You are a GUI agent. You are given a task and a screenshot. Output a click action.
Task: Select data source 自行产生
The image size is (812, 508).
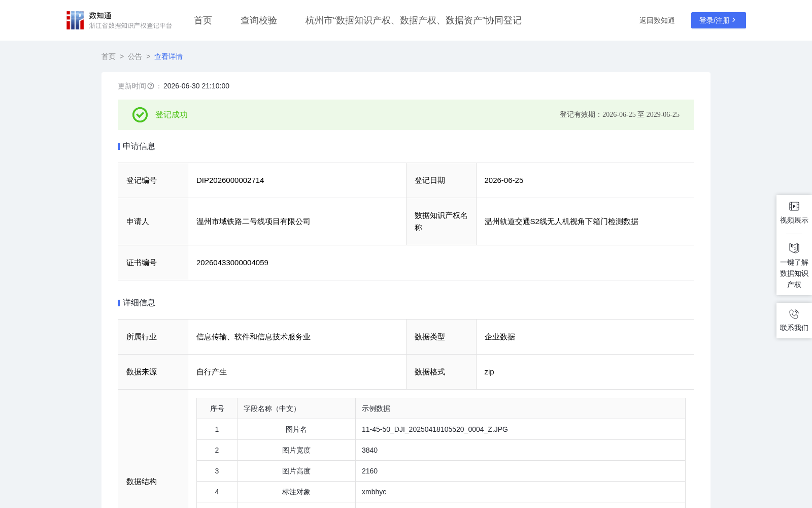click(x=212, y=372)
